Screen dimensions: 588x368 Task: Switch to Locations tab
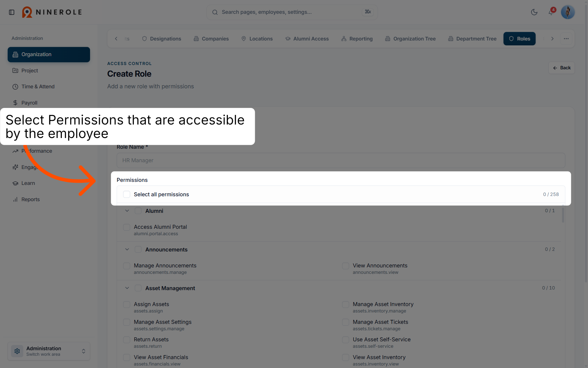(257, 39)
